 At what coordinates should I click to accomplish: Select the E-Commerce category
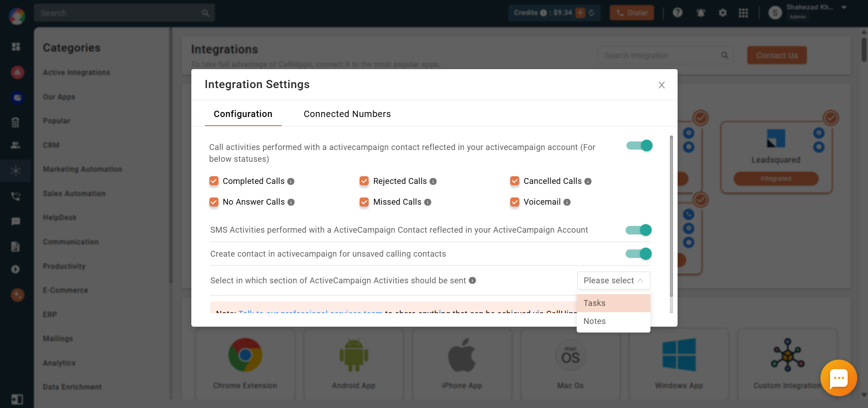point(66,290)
